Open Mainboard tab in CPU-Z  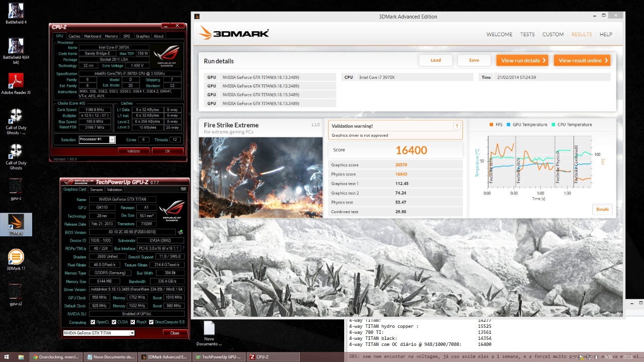(x=93, y=36)
